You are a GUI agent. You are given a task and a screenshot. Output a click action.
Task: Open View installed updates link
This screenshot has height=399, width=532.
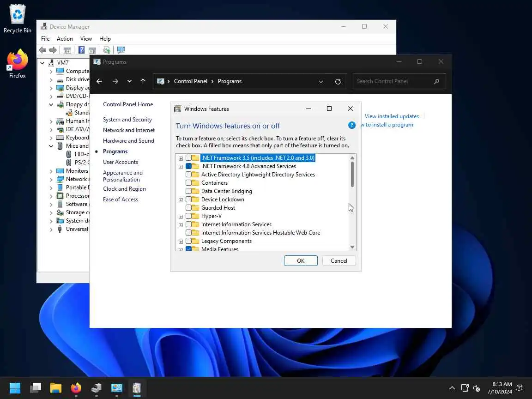(392, 116)
